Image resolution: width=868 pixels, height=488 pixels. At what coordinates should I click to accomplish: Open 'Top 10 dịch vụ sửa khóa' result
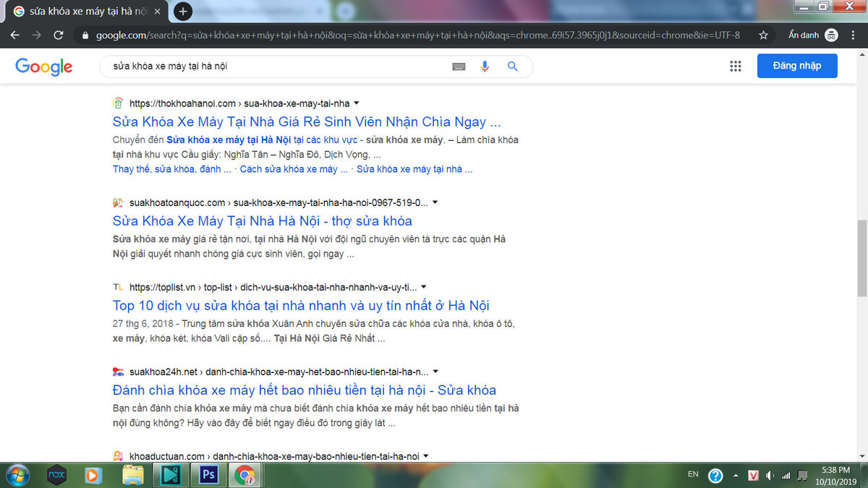point(301,305)
